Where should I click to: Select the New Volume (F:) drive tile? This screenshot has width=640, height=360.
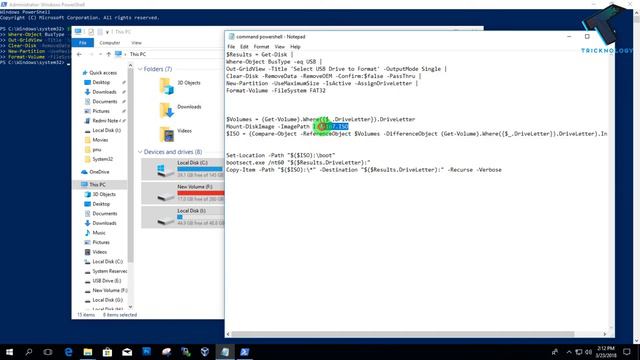[183, 193]
